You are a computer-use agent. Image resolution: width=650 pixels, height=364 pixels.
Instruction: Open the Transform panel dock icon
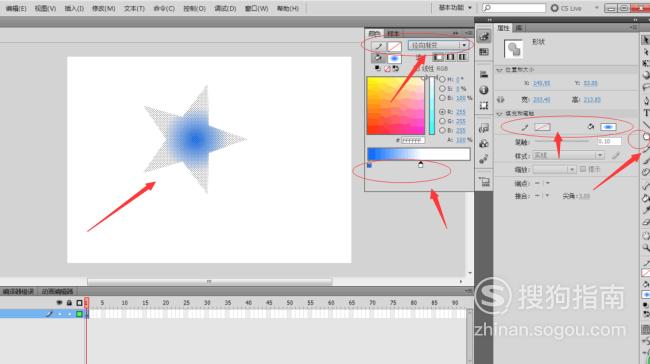[x=484, y=105]
